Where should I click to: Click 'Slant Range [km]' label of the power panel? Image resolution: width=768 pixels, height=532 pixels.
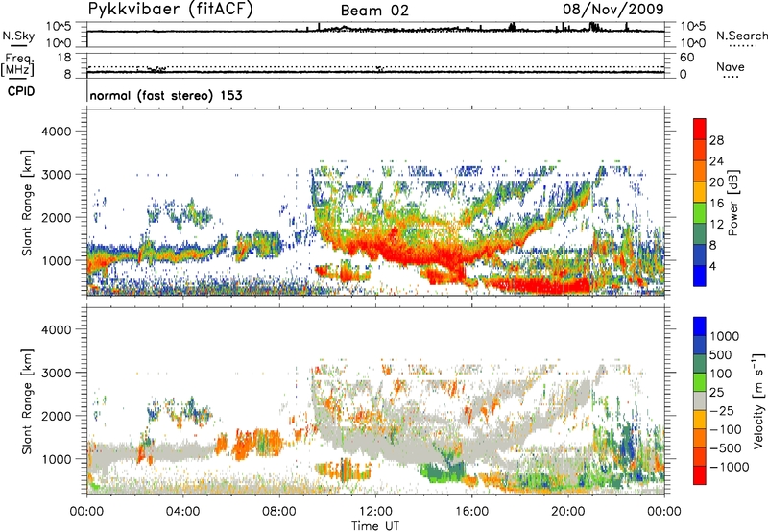click(x=27, y=203)
